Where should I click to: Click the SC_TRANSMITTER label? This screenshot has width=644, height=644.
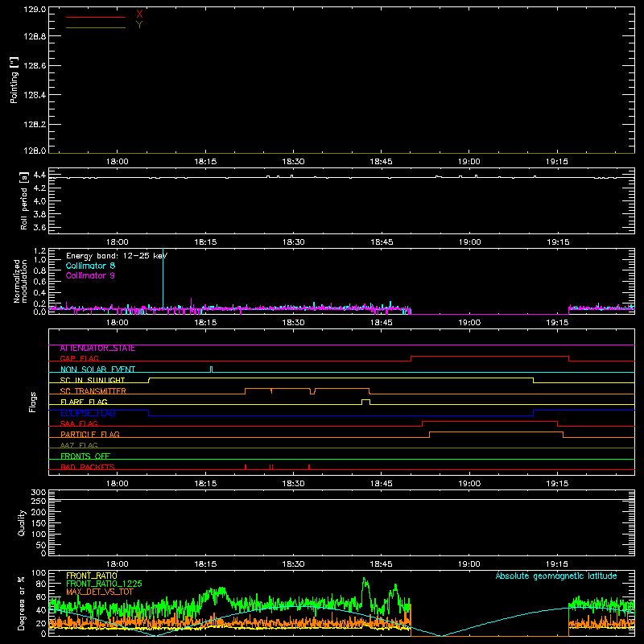pos(93,391)
